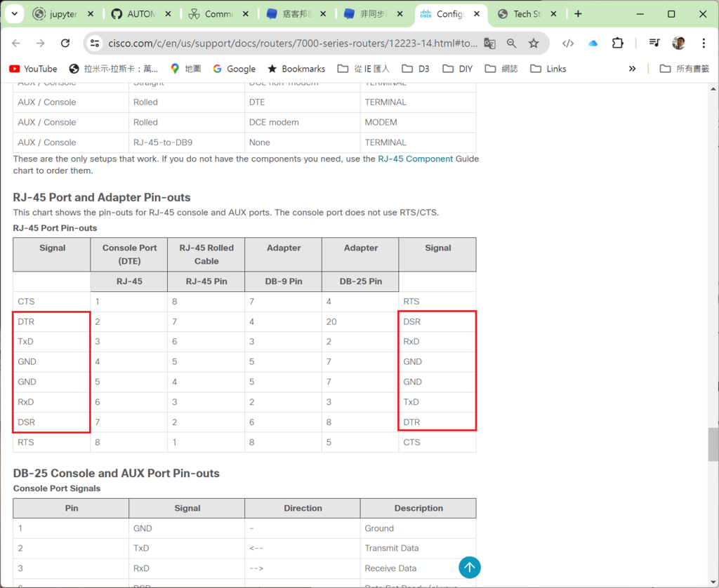Click the scrollbar down arrow

[713, 582]
